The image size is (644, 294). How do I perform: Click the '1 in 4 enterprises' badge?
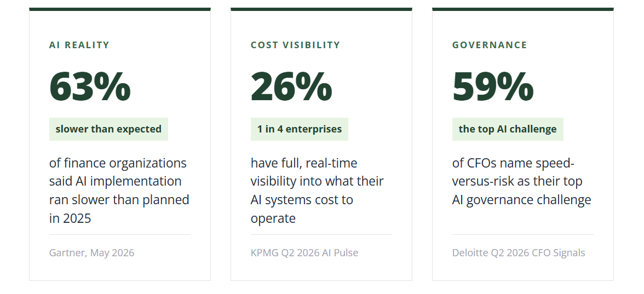coord(300,129)
